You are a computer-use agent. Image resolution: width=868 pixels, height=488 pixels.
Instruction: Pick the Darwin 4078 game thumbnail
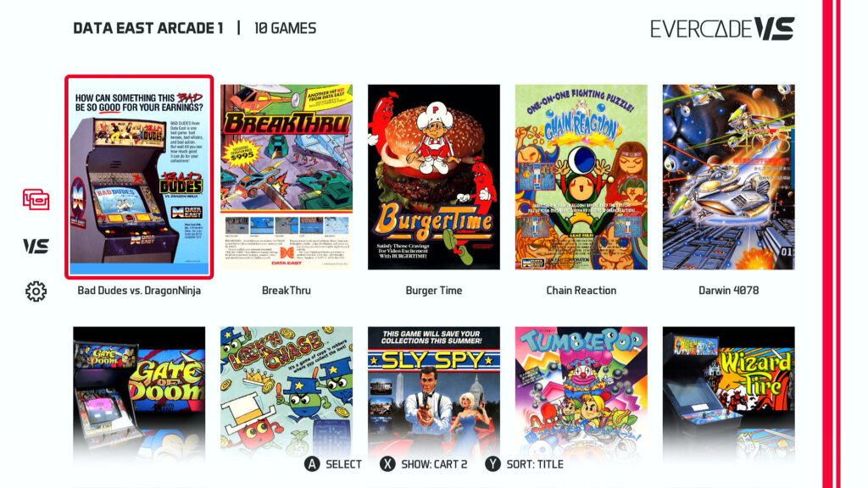[728, 177]
